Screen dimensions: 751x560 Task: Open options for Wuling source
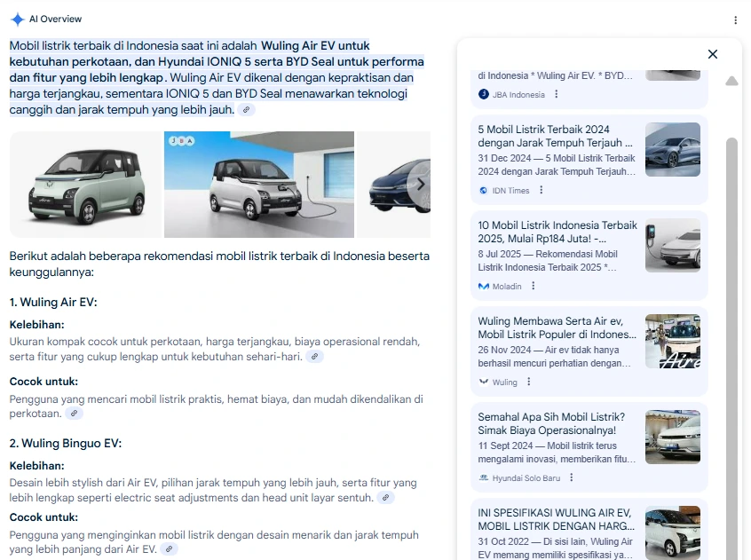click(x=529, y=382)
